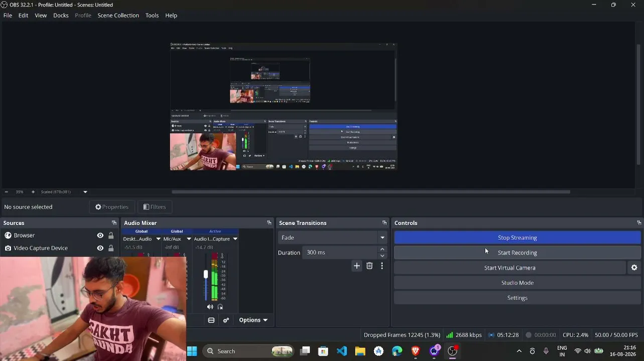Open Task View from the taskbar

(305, 351)
